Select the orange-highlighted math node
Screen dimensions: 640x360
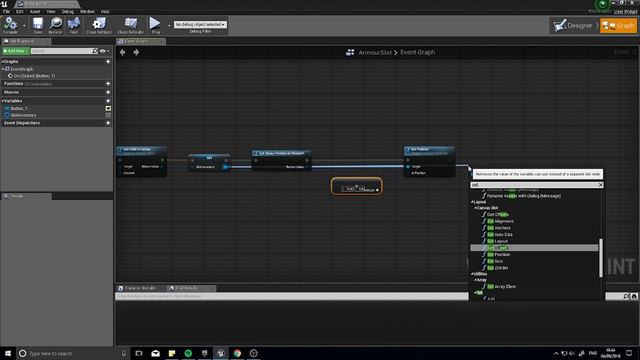tap(357, 186)
